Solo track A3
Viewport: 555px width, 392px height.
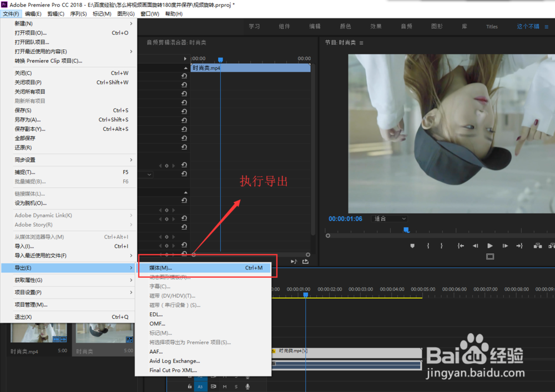[x=236, y=386]
